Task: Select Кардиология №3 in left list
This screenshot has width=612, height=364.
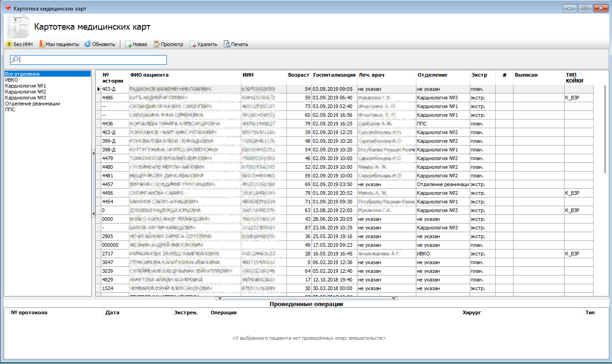Action: click(47, 98)
